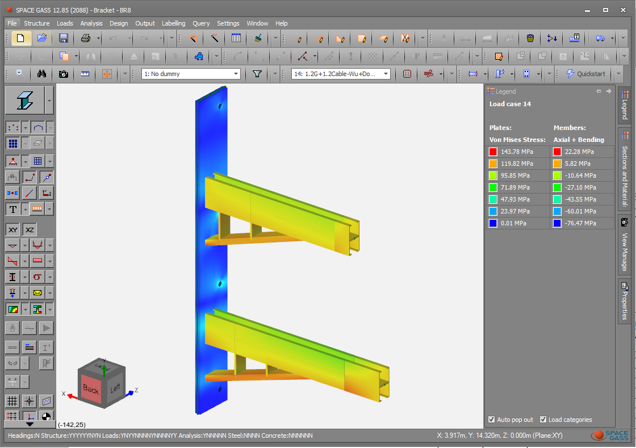Screen dimensions: 636x448
Task: Open the '1: No dummy' dropdown
Action: point(191,74)
